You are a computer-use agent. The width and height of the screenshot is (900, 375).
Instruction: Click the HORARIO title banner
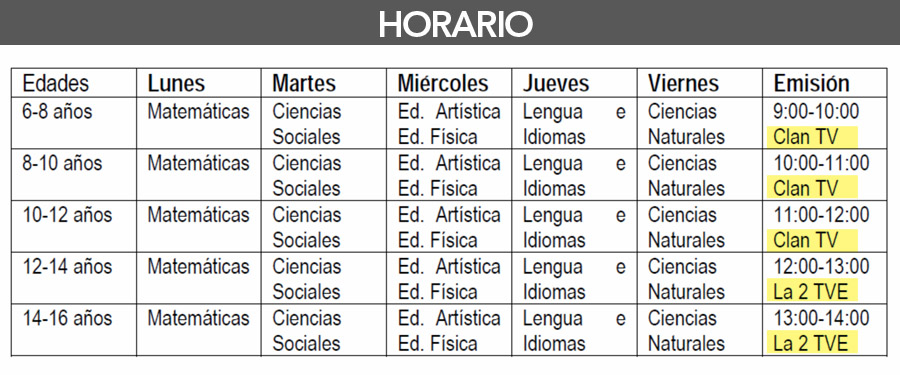pyautogui.click(x=450, y=22)
